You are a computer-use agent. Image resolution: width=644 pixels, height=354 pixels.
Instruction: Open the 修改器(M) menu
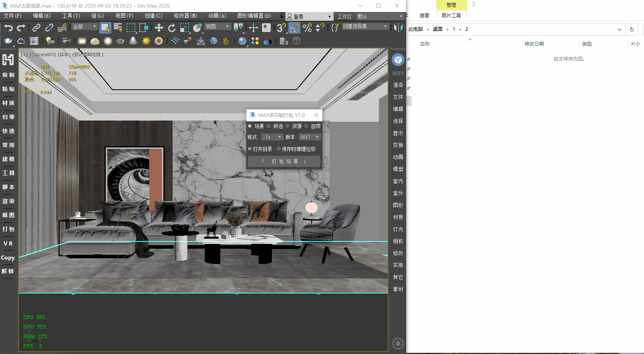pyautogui.click(x=185, y=16)
